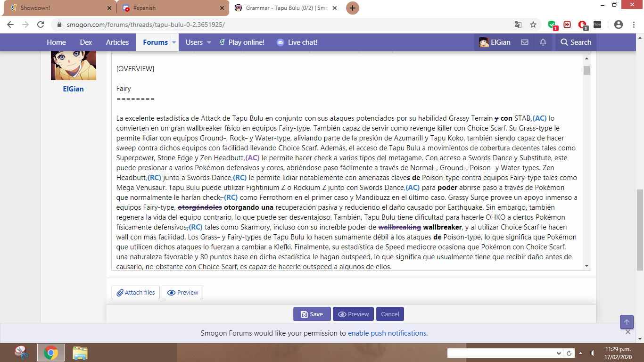Open File Explorer from taskbar
This screenshot has height=362, width=644.
coord(80,353)
